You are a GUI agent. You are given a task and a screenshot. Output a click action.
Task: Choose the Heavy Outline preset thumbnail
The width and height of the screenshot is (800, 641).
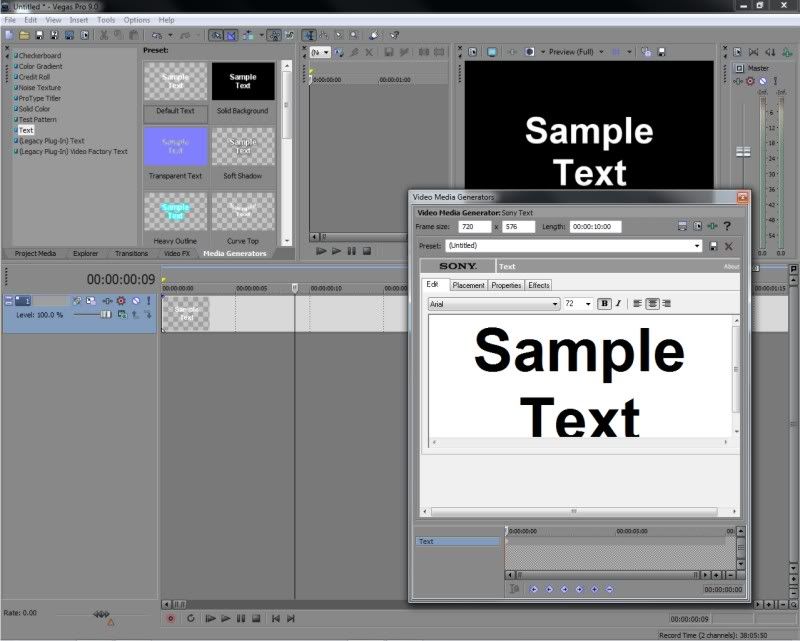176,212
